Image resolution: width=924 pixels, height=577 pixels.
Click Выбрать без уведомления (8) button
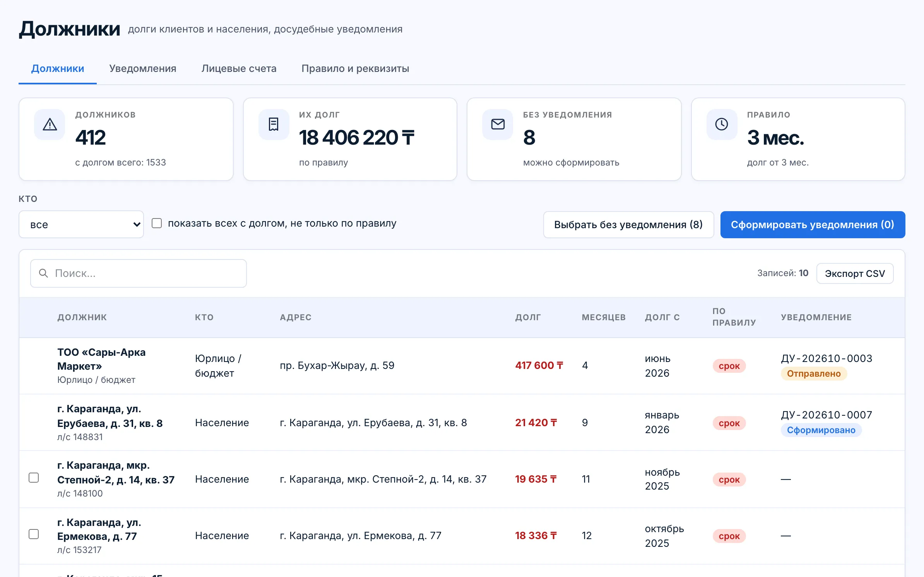[628, 225]
